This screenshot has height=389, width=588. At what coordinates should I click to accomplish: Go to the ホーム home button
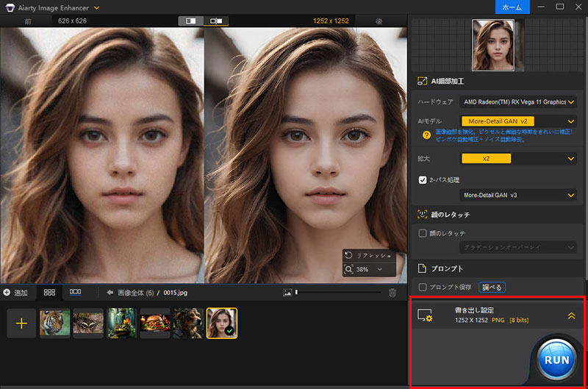[x=512, y=7]
